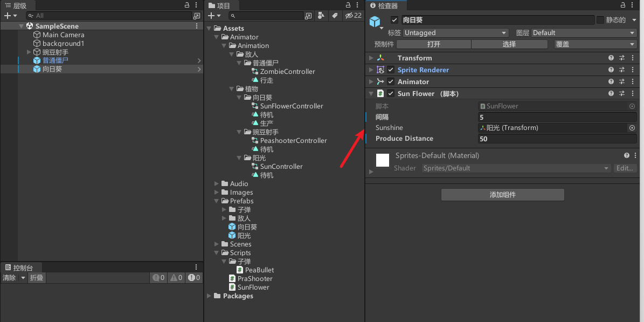Screen dimensions: 644x322
Task: Disable the Sprite Renderer component checkbox
Action: [391, 70]
